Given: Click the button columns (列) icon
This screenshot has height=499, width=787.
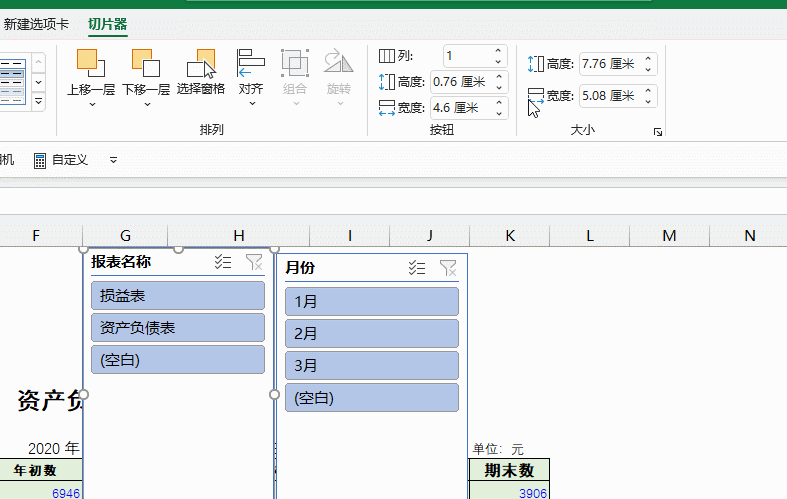Looking at the screenshot, I should pos(386,56).
